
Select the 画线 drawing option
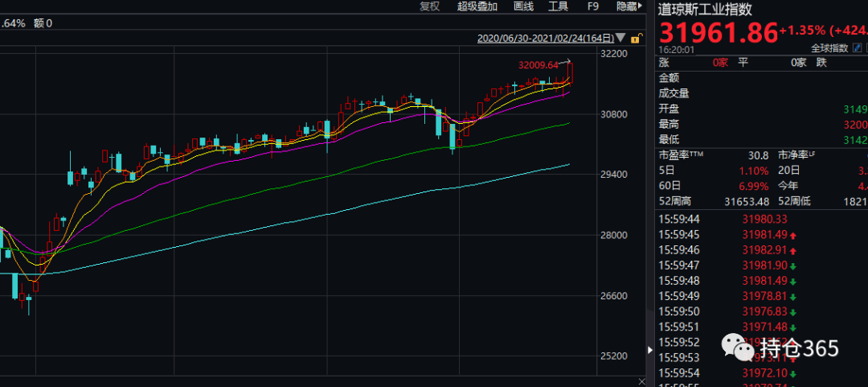[523, 6]
